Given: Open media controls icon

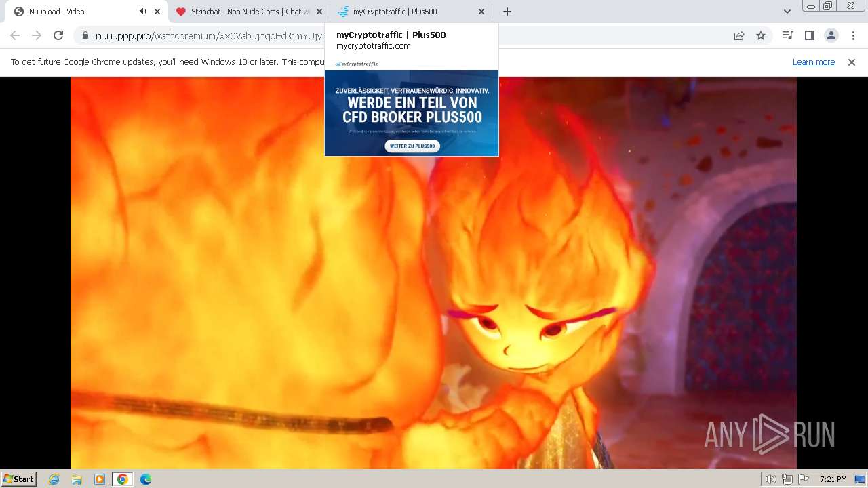Looking at the screenshot, I should (x=787, y=35).
